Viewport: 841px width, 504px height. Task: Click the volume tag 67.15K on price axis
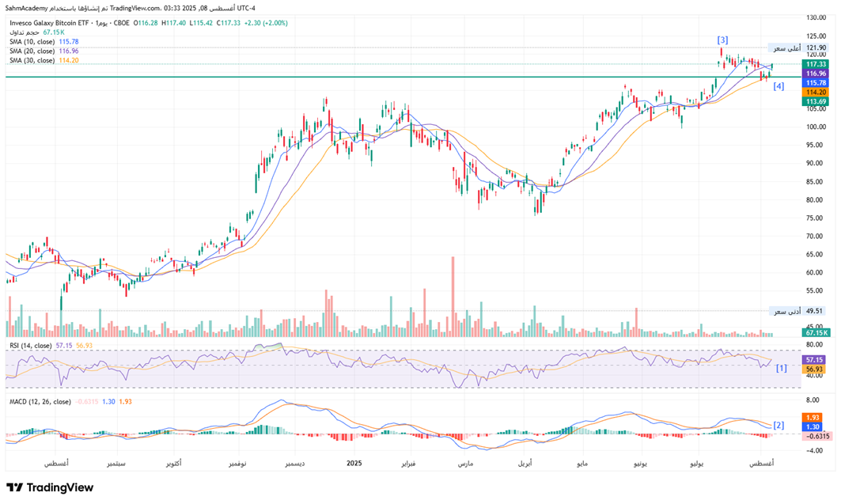(x=814, y=333)
